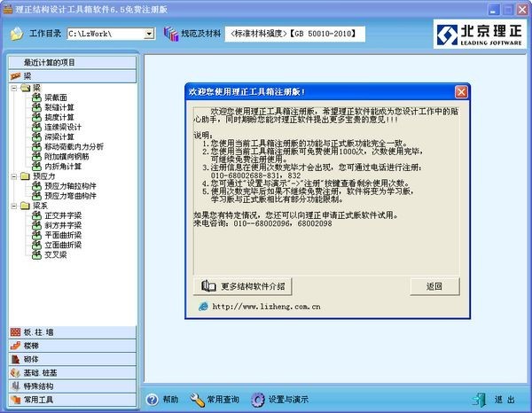Click the 常用查询 label in bottom bar
This screenshot has height=413, width=532.
click(x=223, y=400)
